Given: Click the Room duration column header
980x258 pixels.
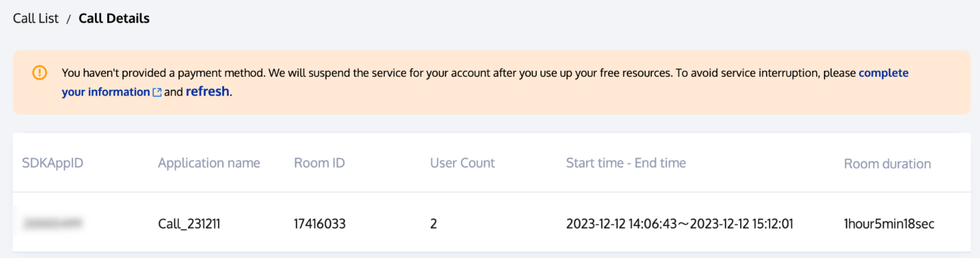Looking at the screenshot, I should pyautogui.click(x=887, y=164).
